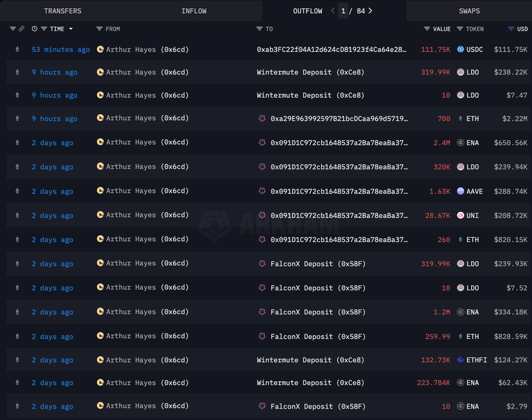Image resolution: width=532 pixels, height=420 pixels.
Task: Open the TIME column sort dropdown arrow
Action: coord(71,29)
